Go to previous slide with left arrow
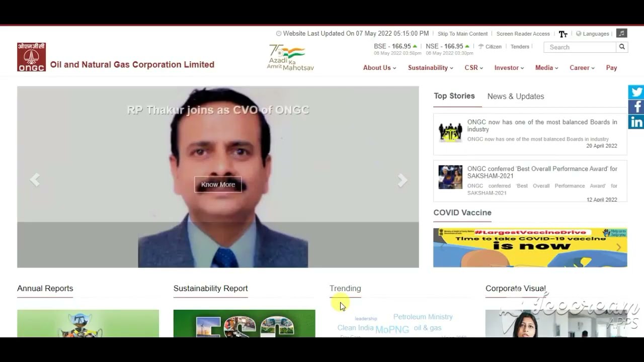This screenshot has height=362, width=644. click(35, 180)
